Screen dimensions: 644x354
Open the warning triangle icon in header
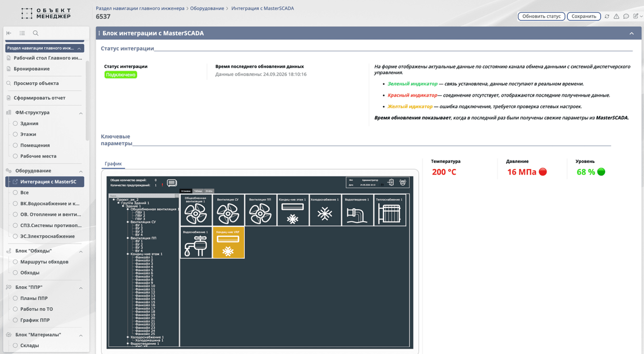tap(616, 16)
